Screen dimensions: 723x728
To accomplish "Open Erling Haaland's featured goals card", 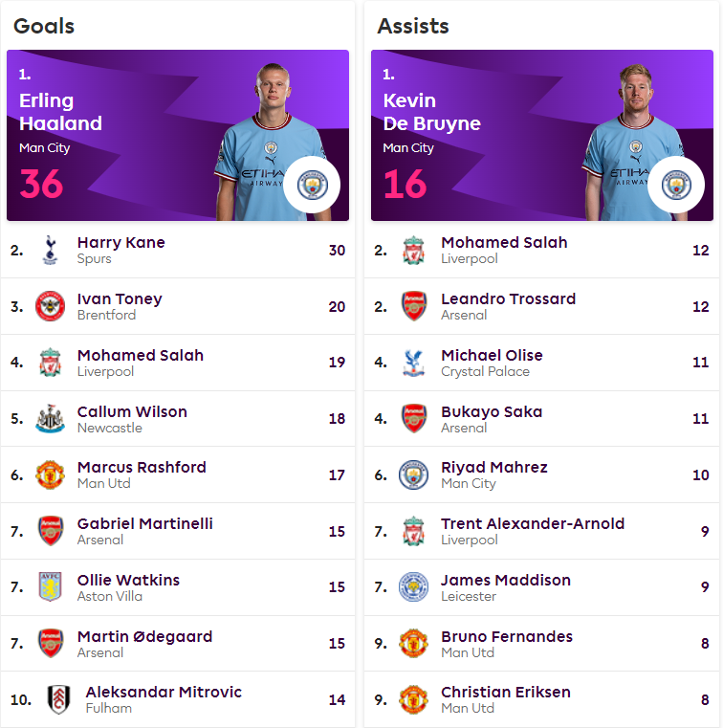I will (178, 135).
